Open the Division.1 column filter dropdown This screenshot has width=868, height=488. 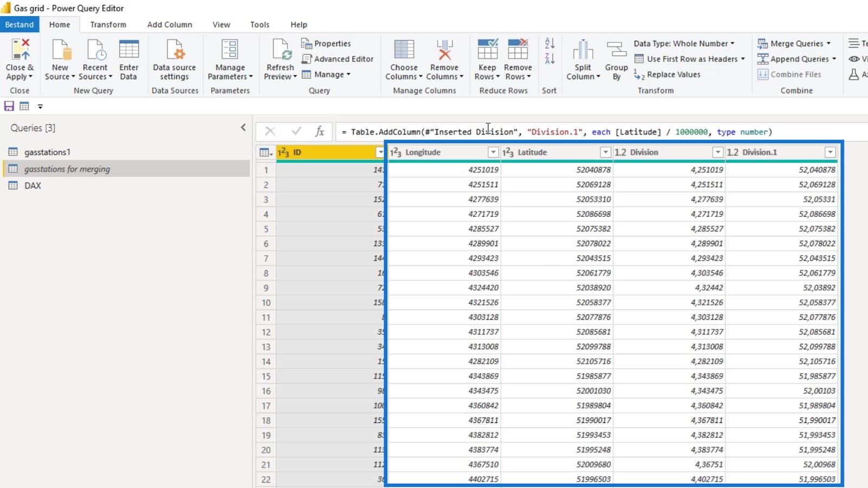click(830, 152)
